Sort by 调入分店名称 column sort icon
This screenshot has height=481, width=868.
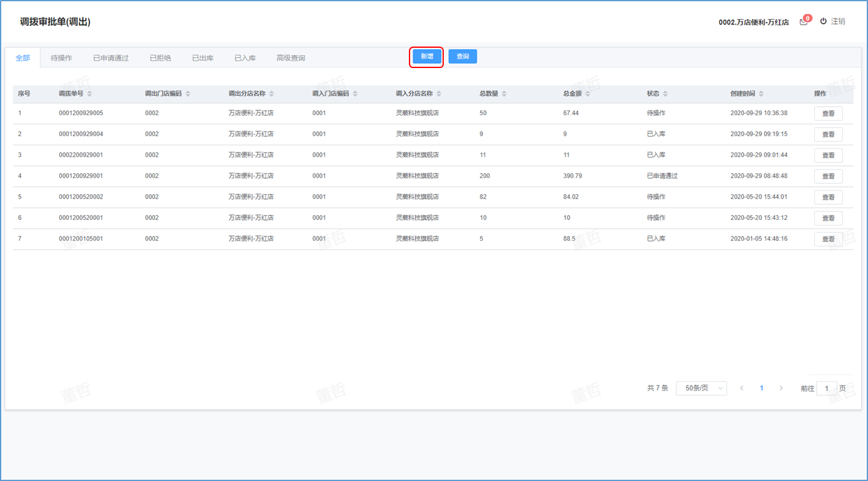439,94
